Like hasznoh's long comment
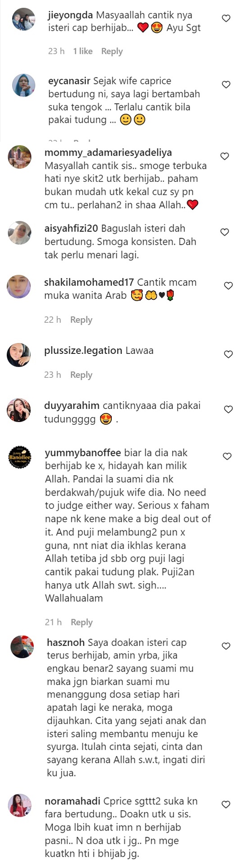Screen dimensions: 237x868 click(x=226, y=646)
